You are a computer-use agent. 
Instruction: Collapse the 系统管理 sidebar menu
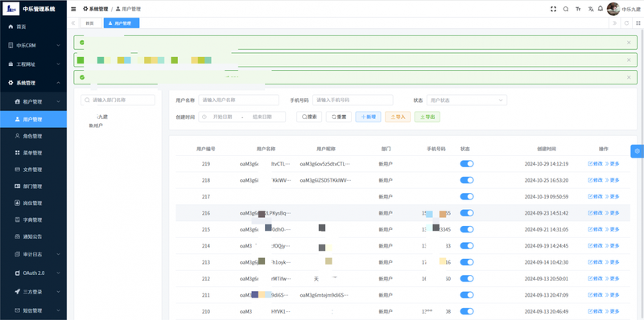[x=33, y=83]
